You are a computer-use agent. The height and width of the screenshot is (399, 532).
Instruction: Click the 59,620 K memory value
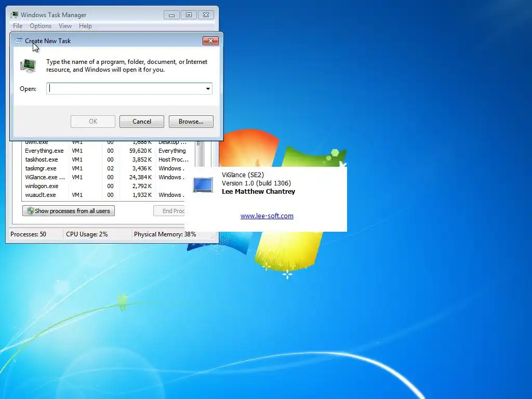[x=140, y=151]
